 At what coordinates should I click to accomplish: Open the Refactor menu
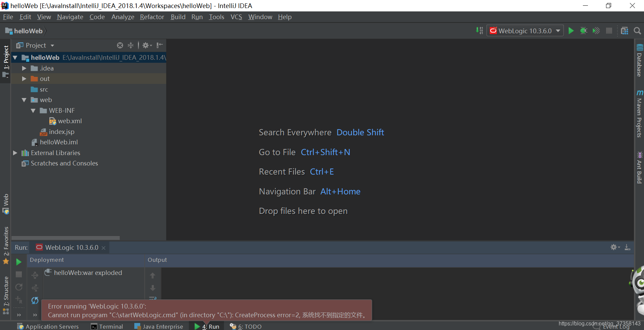click(x=152, y=17)
